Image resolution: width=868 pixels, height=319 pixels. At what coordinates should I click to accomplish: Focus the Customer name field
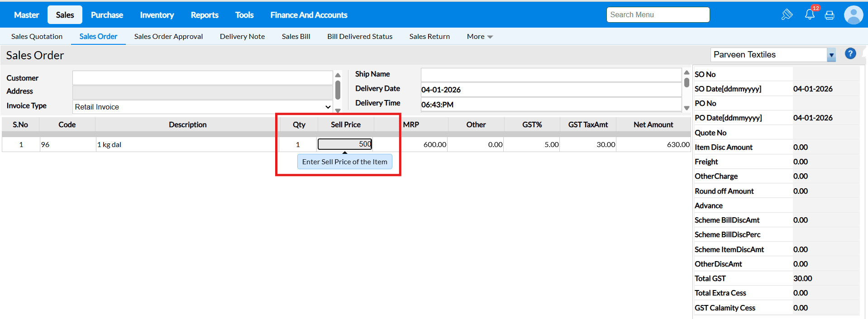coord(202,78)
